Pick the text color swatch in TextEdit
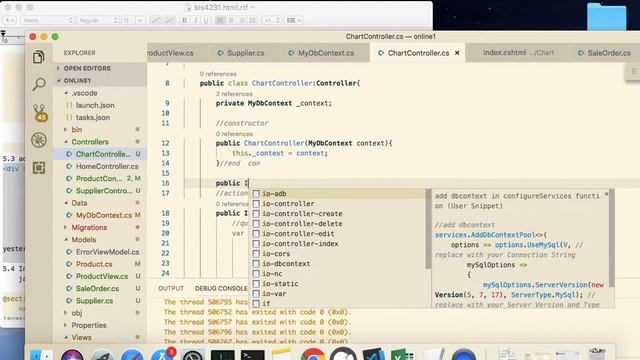The height and width of the screenshot is (360, 640). tap(156, 20)
